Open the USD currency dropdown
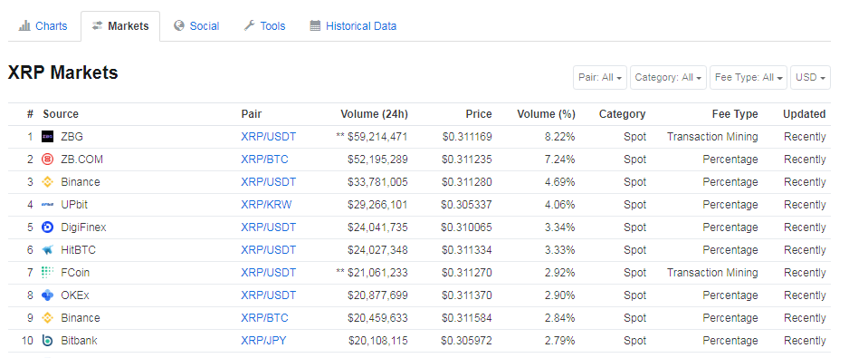Image resolution: width=868 pixels, height=358 pixels. click(810, 78)
